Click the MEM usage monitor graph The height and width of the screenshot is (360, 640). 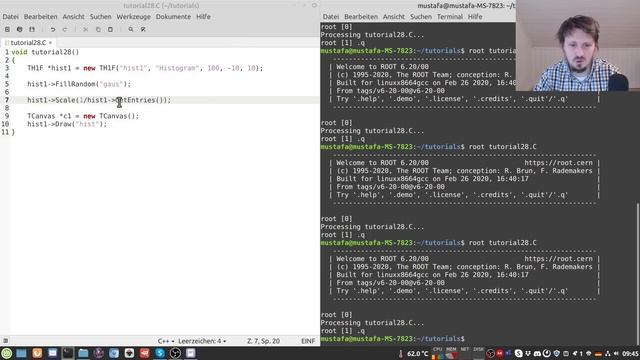(x=451, y=353)
